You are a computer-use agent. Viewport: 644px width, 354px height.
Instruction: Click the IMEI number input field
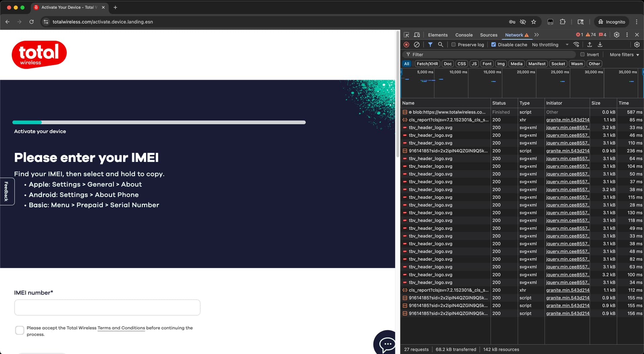tap(107, 307)
